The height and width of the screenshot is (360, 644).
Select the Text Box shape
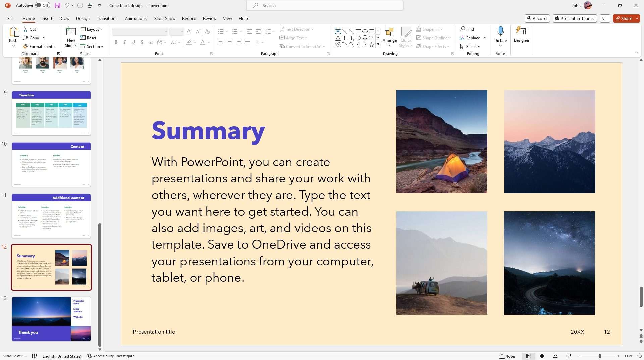[x=338, y=31]
